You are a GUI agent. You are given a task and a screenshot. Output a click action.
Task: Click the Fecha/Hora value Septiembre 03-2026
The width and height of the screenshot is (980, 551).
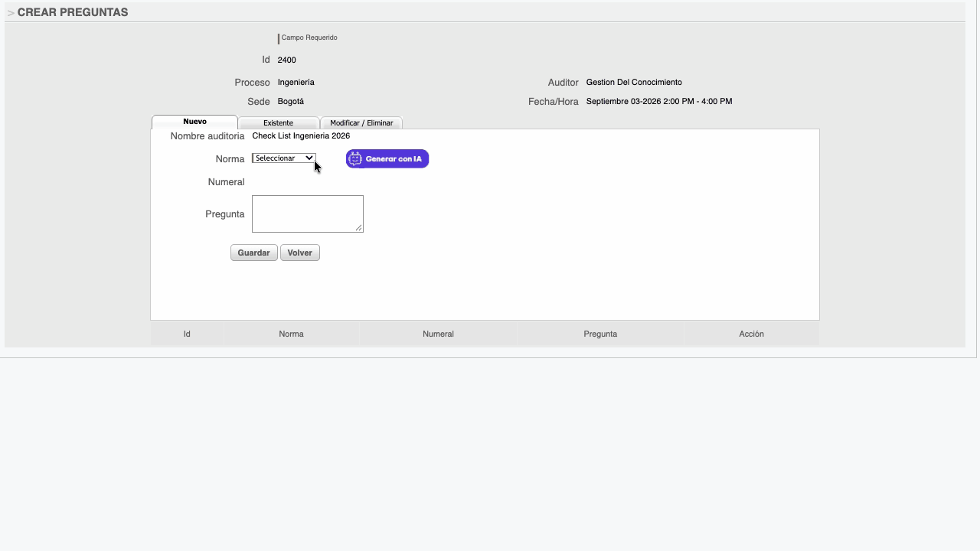point(659,102)
